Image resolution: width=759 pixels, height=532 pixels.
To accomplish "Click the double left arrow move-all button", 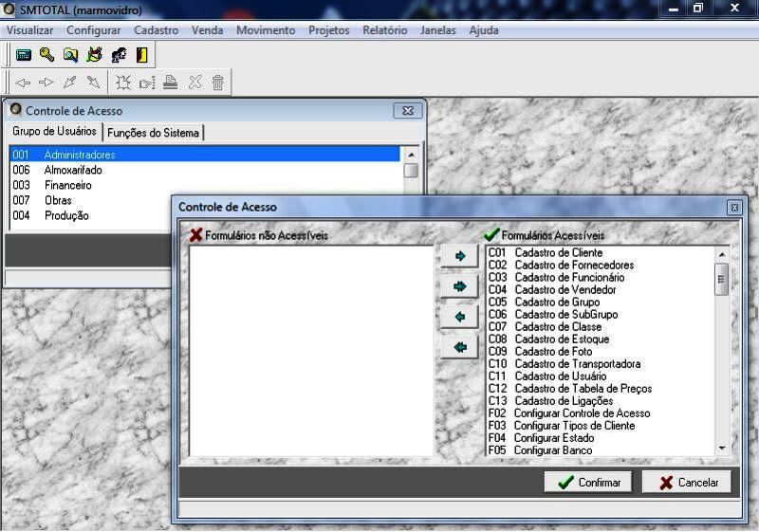I will coord(460,347).
